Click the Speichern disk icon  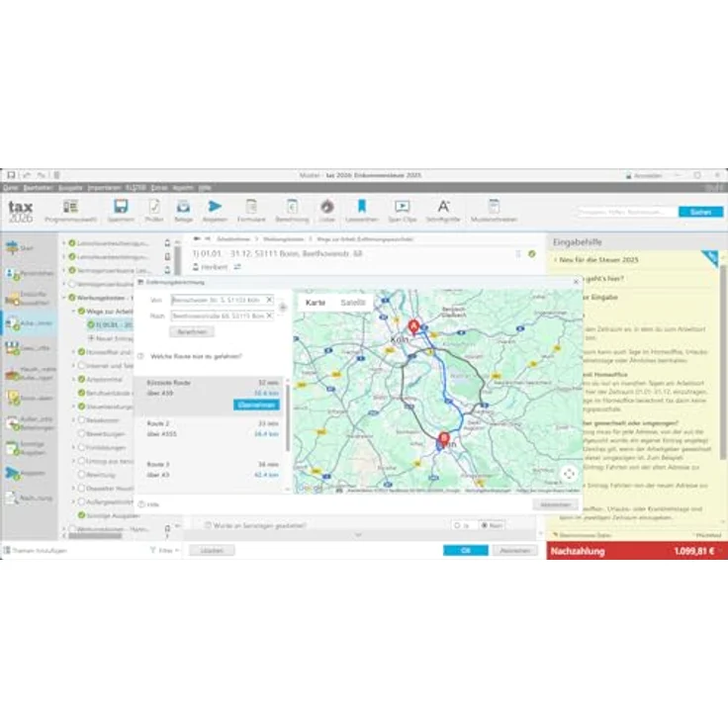click(x=121, y=206)
